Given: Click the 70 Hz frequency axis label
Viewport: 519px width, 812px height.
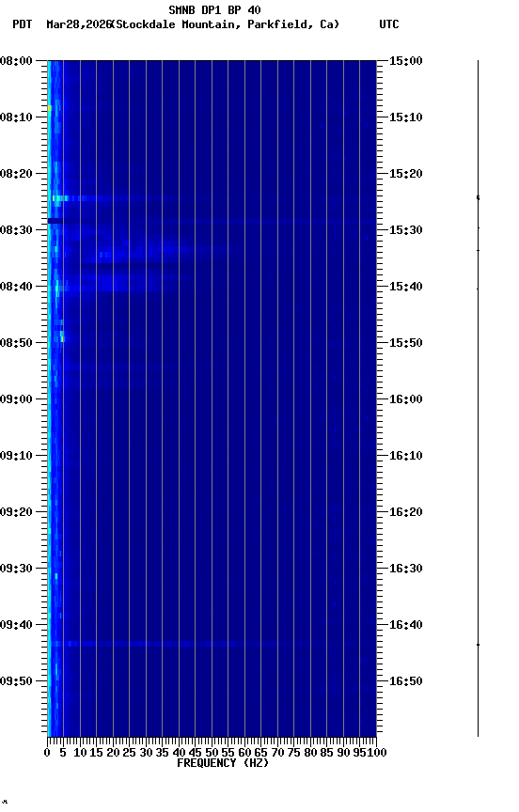Looking at the screenshot, I should (x=277, y=753).
